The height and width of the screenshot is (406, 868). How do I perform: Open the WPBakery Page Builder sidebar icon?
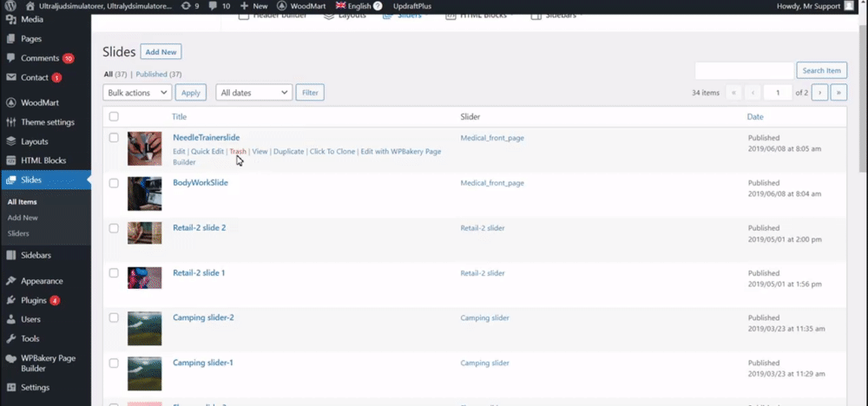[x=11, y=358]
